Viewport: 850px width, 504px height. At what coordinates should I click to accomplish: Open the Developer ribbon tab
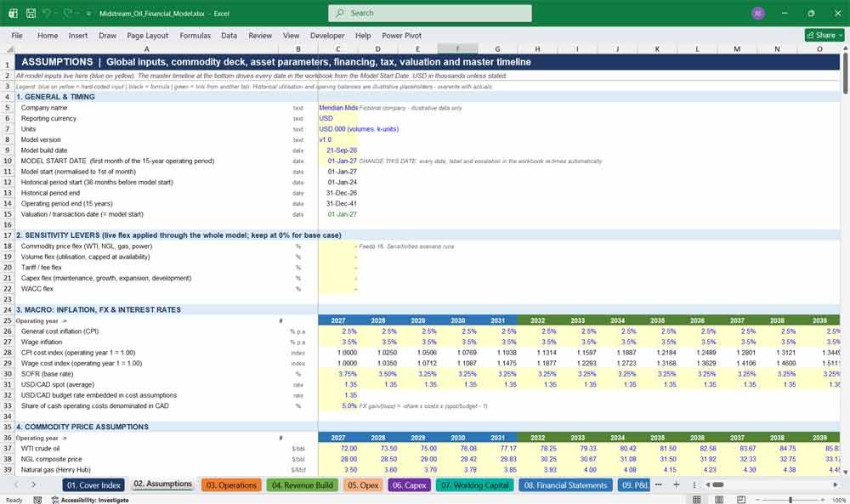327,35
